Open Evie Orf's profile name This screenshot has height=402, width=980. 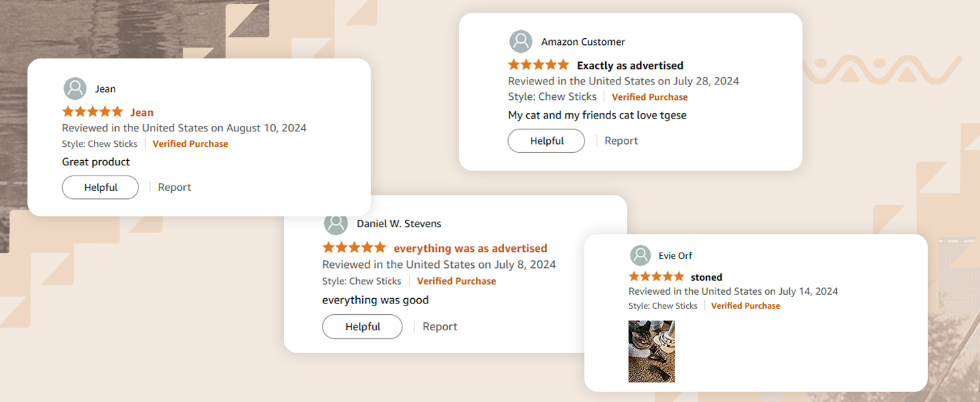[675, 255]
